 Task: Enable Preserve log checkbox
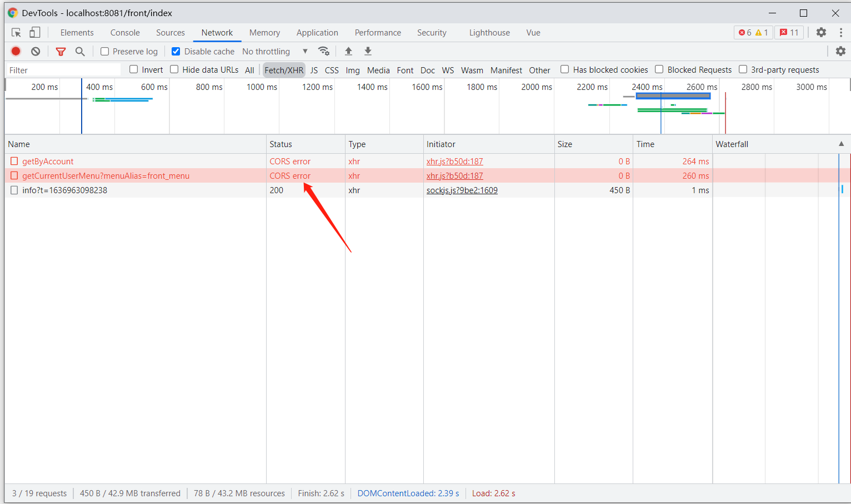[104, 52]
